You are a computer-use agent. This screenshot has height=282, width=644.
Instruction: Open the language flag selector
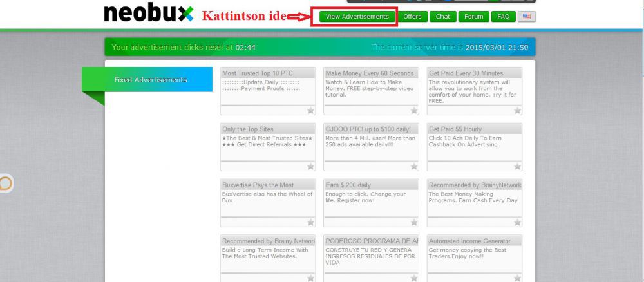(x=526, y=17)
